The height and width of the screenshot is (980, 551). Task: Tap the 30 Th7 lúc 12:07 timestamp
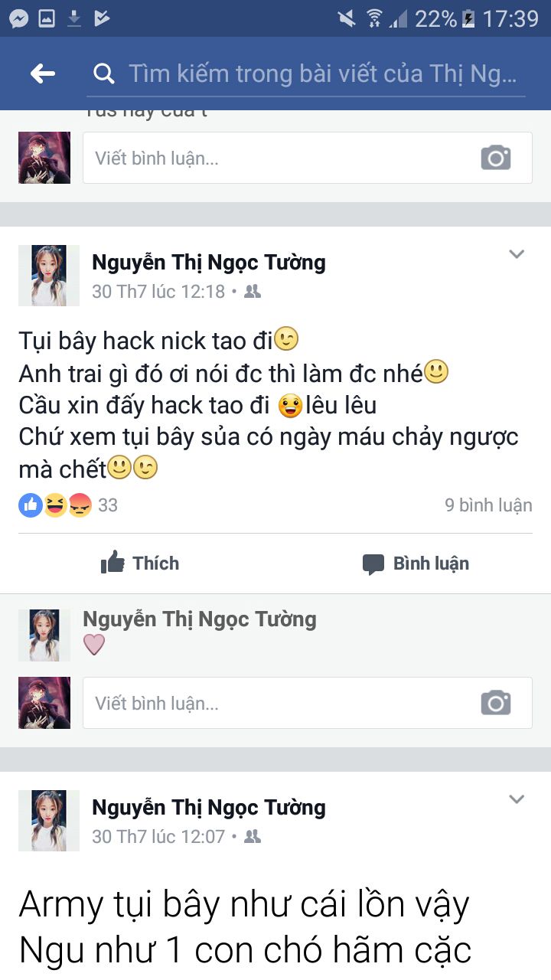pyautogui.click(x=158, y=837)
